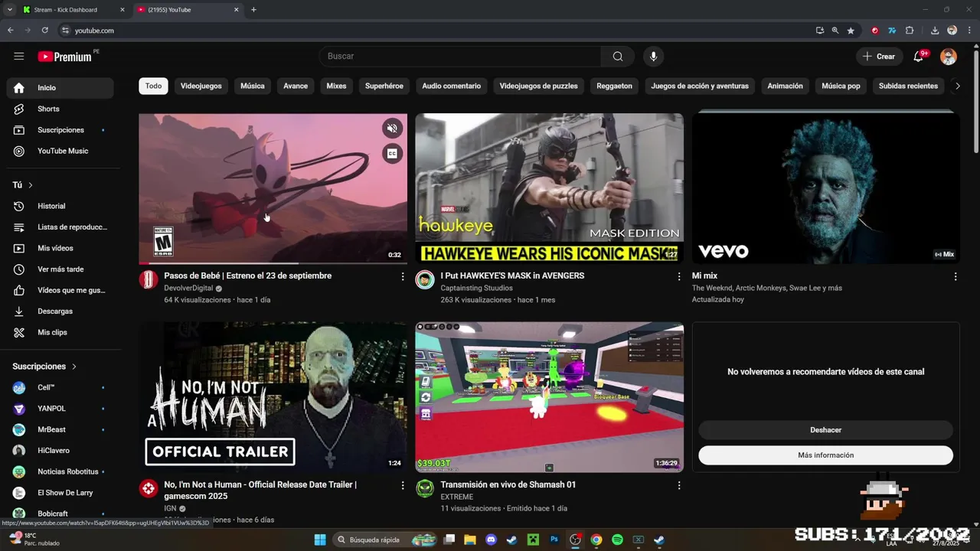980x551 pixels.
Task: Open Noticias Robotitus subscription
Action: 60,471
